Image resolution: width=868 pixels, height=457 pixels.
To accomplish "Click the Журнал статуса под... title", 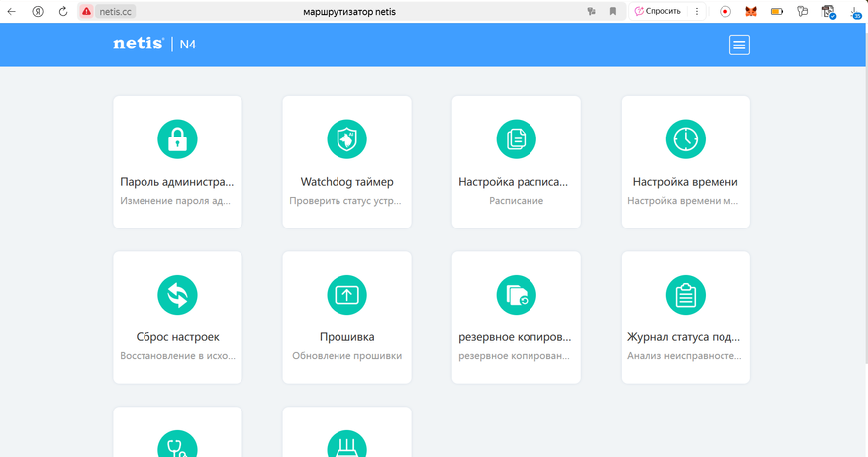I will [684, 337].
